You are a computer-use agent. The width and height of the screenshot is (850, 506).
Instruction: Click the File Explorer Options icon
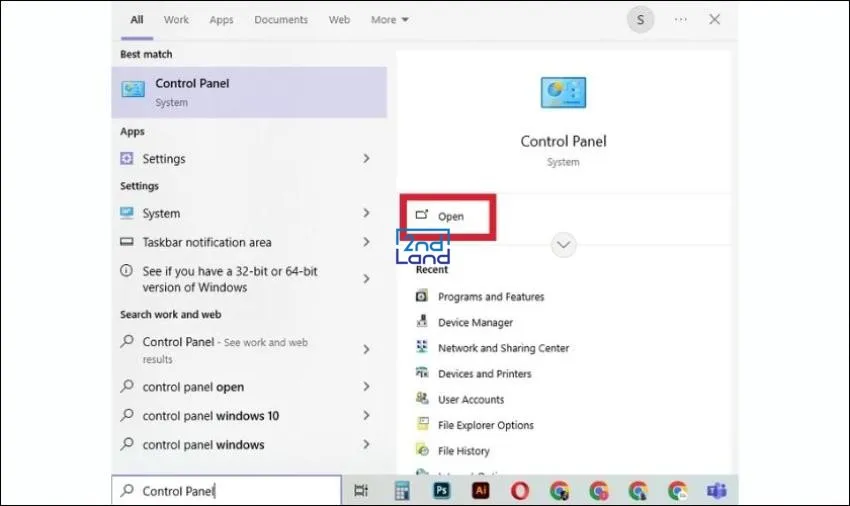pos(422,424)
